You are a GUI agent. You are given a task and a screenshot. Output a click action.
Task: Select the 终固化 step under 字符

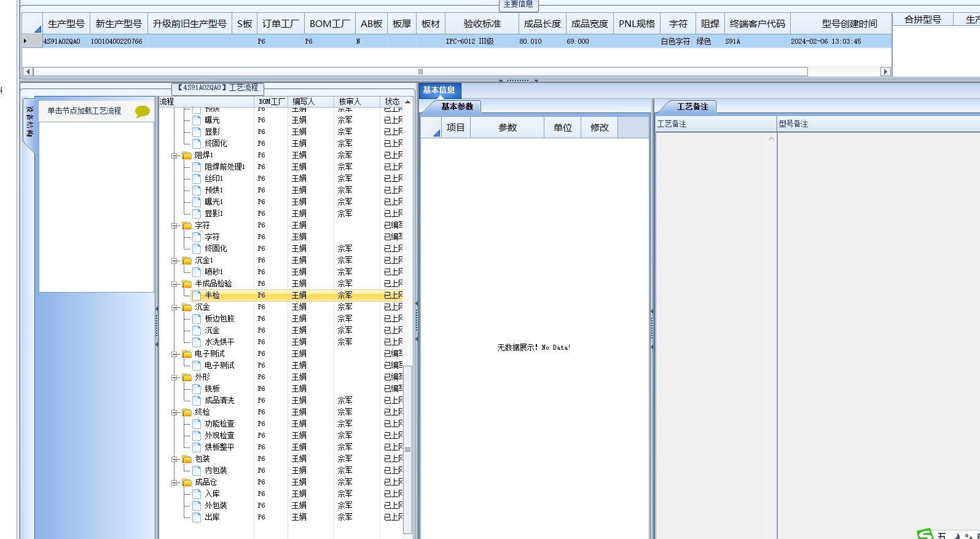216,249
